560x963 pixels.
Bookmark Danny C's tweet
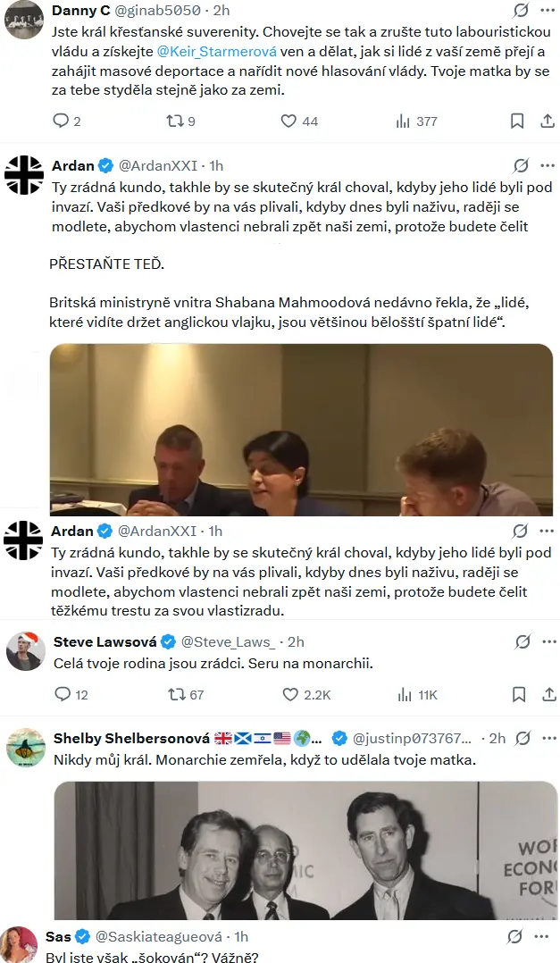click(517, 121)
